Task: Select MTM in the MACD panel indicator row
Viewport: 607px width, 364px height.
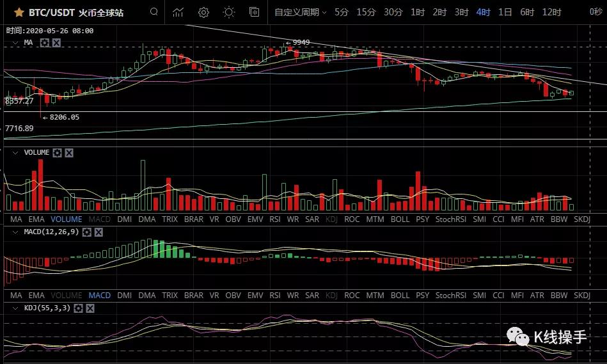Action: click(375, 296)
